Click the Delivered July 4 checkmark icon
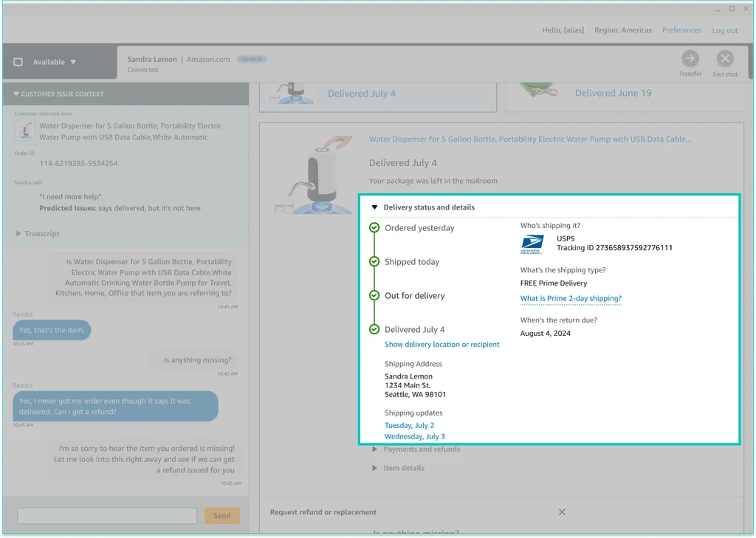756x538 pixels. click(374, 330)
